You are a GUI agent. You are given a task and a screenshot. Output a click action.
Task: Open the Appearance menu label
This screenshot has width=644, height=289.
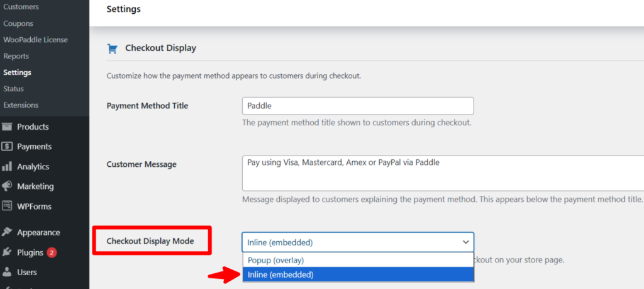(x=38, y=232)
